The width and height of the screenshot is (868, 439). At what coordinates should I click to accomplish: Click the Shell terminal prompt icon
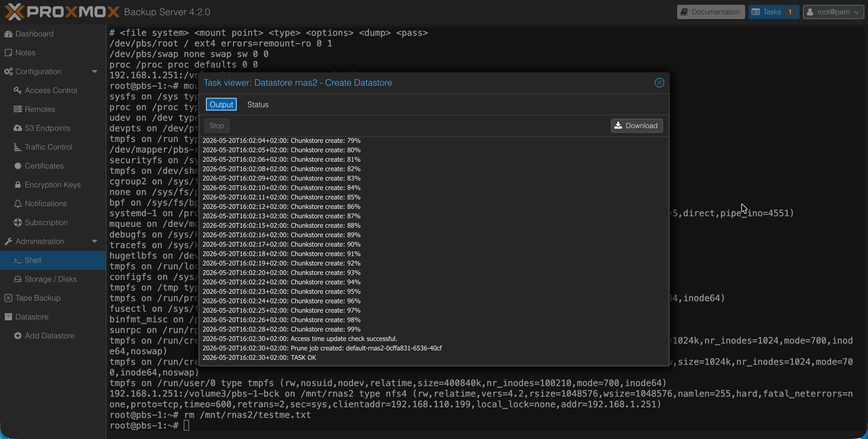pyautogui.click(x=18, y=260)
